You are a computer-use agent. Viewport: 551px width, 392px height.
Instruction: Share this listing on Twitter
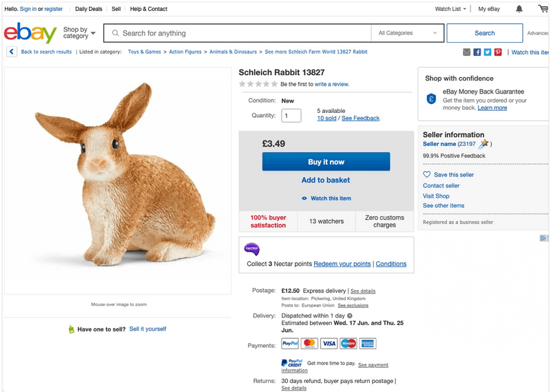click(488, 52)
